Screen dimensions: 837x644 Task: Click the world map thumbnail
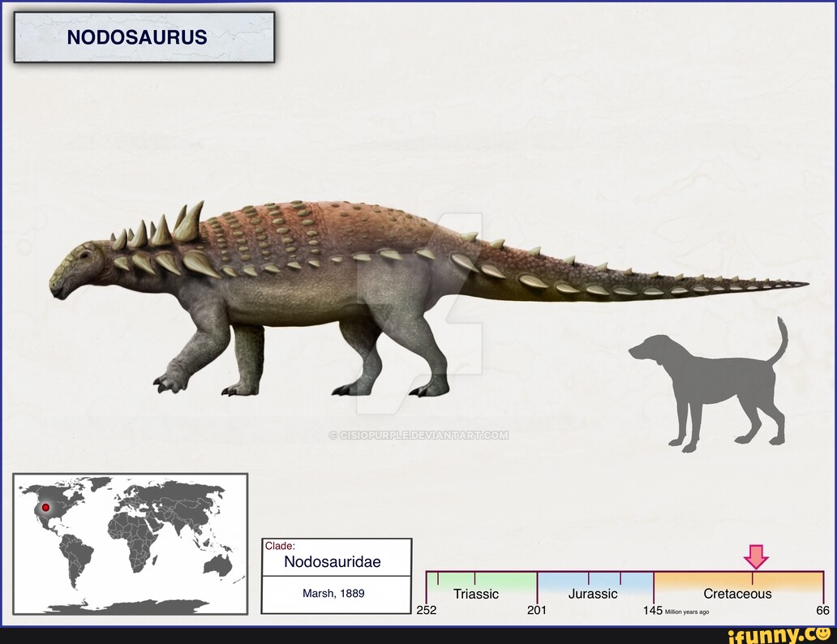[x=130, y=543]
